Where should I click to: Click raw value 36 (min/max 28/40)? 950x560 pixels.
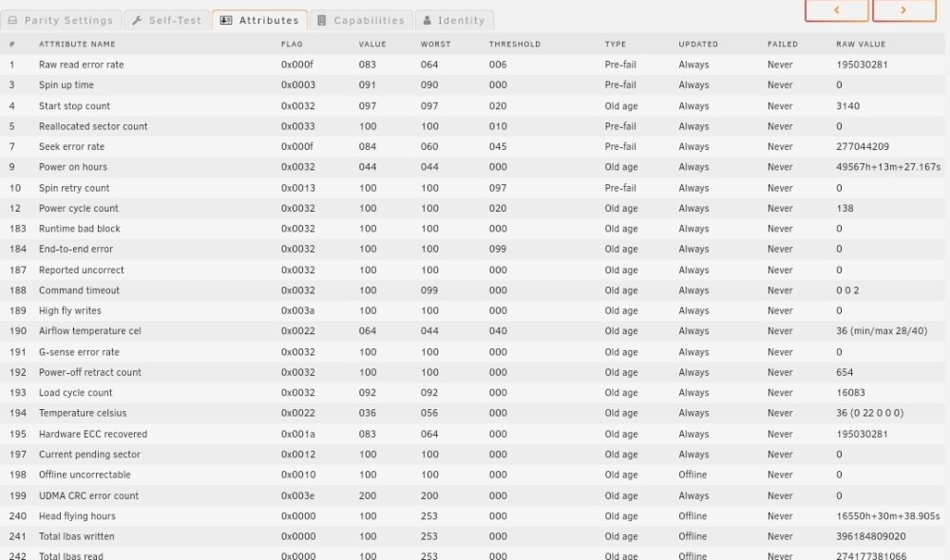coord(882,331)
